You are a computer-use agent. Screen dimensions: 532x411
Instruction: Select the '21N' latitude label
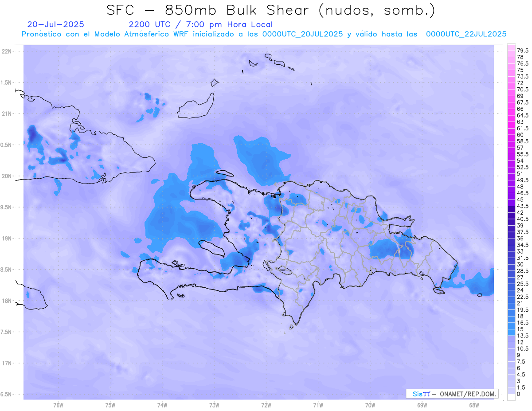(7, 114)
